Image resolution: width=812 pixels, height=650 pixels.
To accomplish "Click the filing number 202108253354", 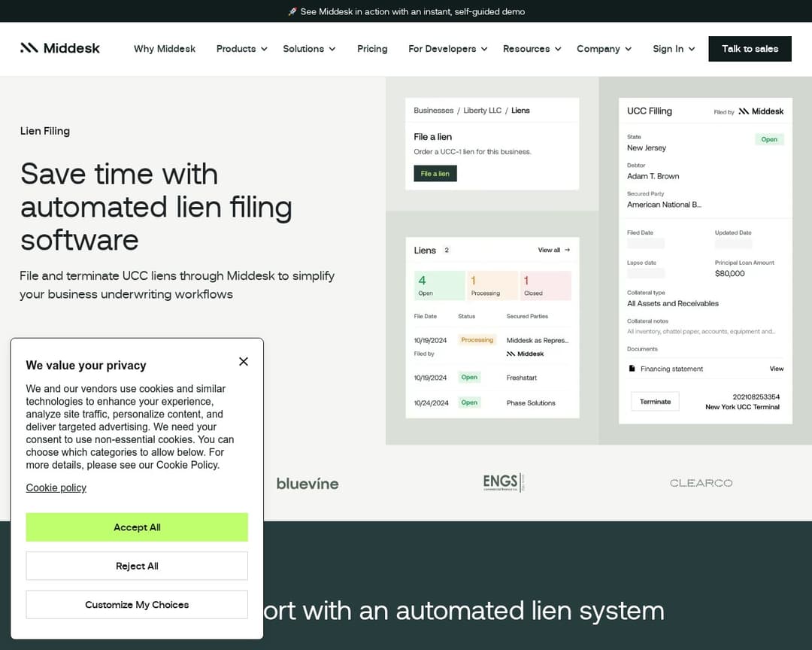I will tap(756, 397).
